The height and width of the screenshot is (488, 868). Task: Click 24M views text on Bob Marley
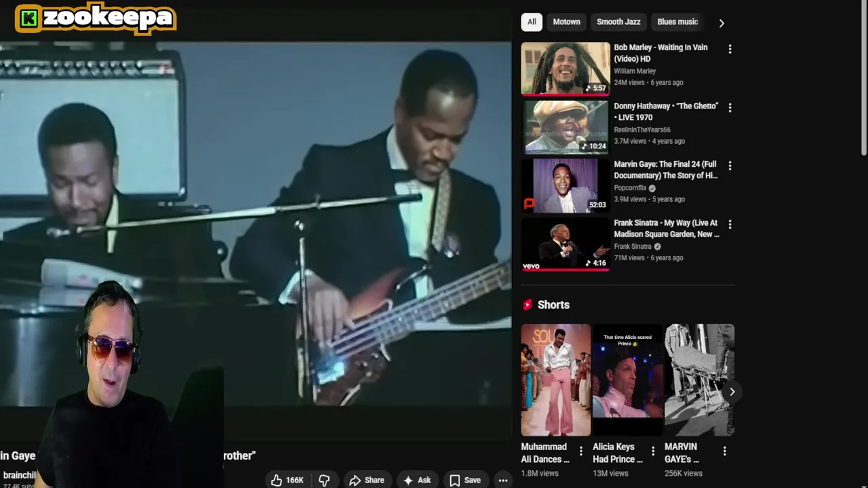click(x=630, y=83)
